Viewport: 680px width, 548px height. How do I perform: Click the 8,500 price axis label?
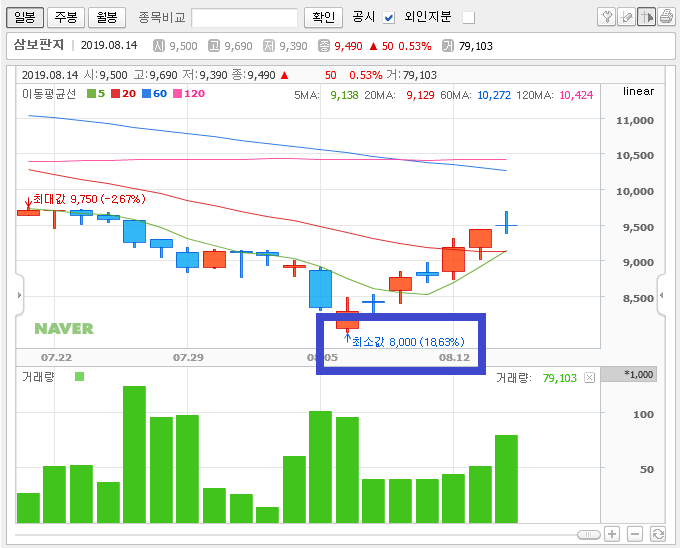click(x=638, y=298)
